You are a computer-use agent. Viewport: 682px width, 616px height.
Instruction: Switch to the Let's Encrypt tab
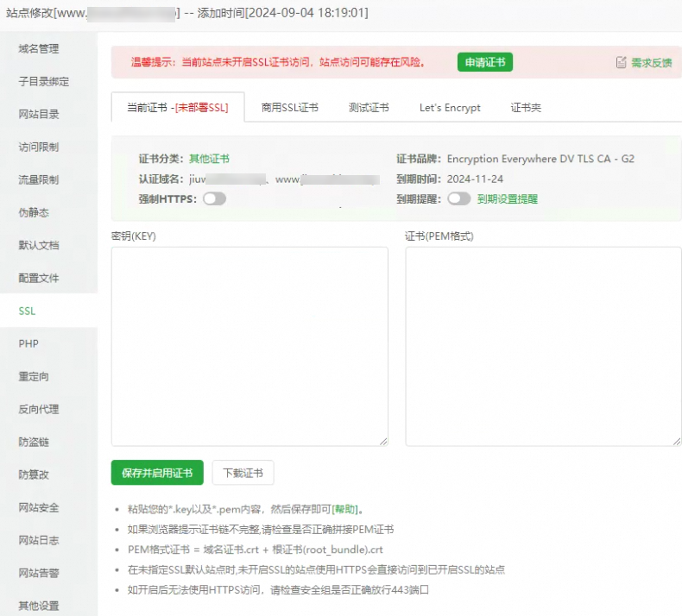(x=450, y=107)
